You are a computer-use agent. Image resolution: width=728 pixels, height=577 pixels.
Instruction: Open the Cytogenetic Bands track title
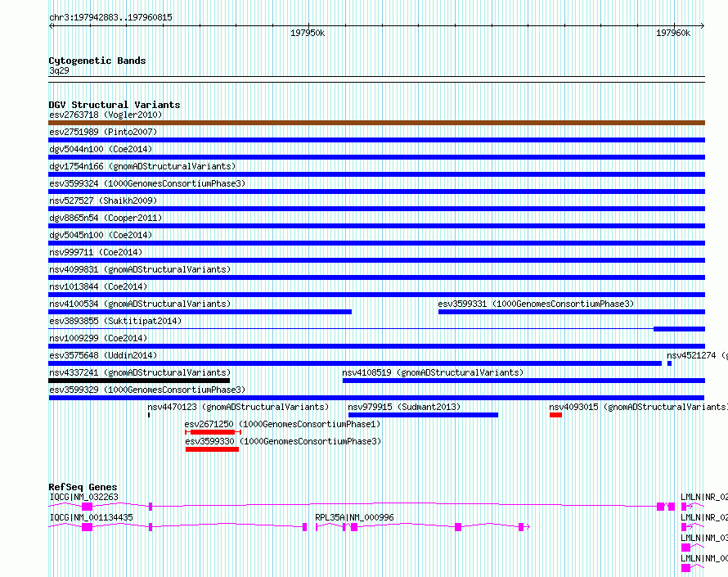click(97, 61)
